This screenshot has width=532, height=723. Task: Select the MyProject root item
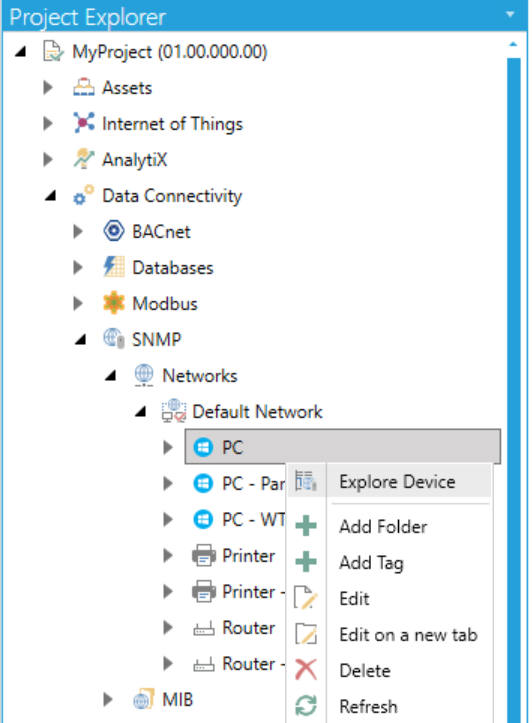tap(170, 52)
